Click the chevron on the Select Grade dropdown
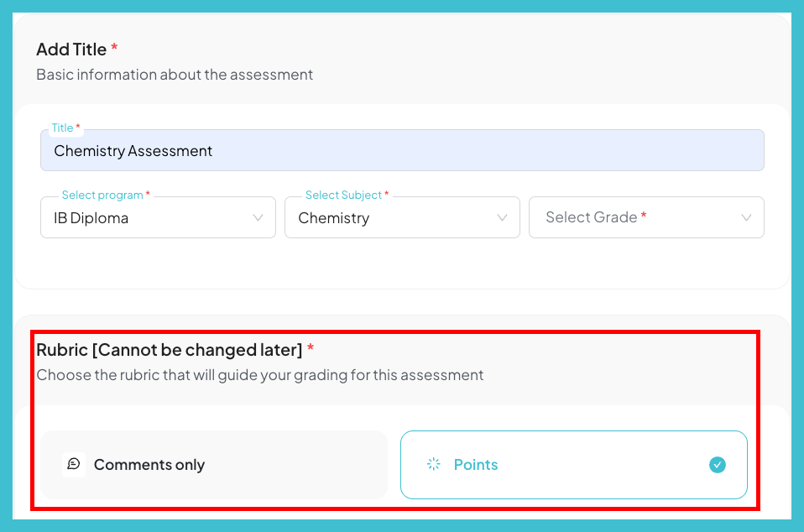This screenshot has width=804, height=532. (747, 217)
